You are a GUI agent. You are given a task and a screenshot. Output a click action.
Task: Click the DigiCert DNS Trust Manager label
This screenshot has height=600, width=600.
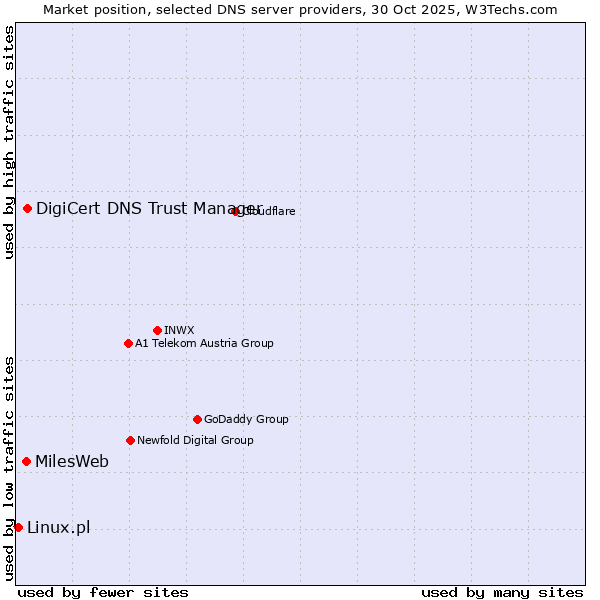pyautogui.click(x=148, y=208)
